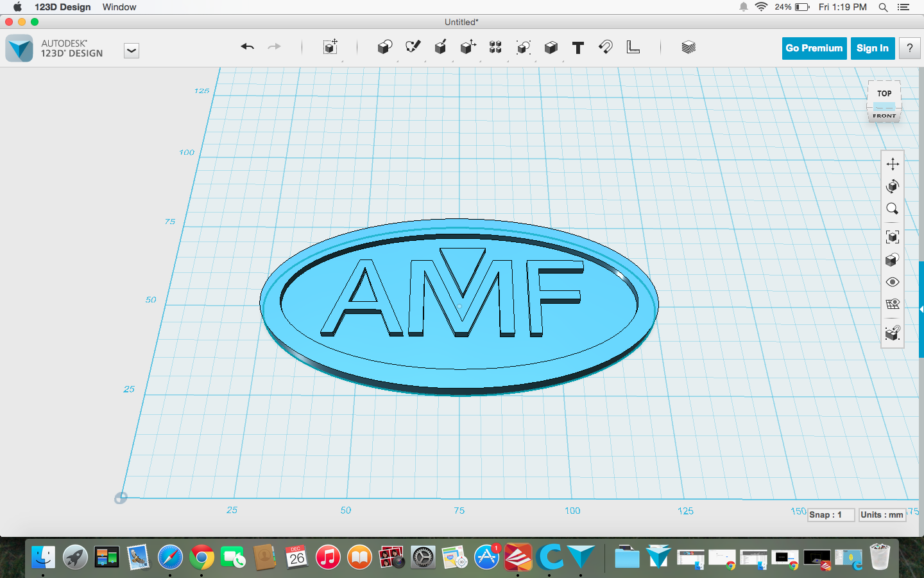Open the Construct tool

(x=440, y=47)
